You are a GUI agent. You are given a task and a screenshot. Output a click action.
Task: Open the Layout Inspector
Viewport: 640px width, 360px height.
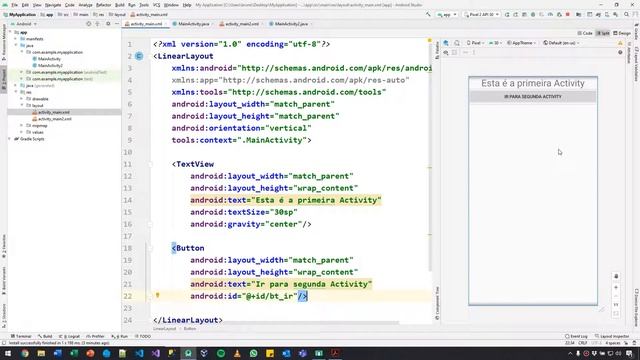(x=612, y=336)
